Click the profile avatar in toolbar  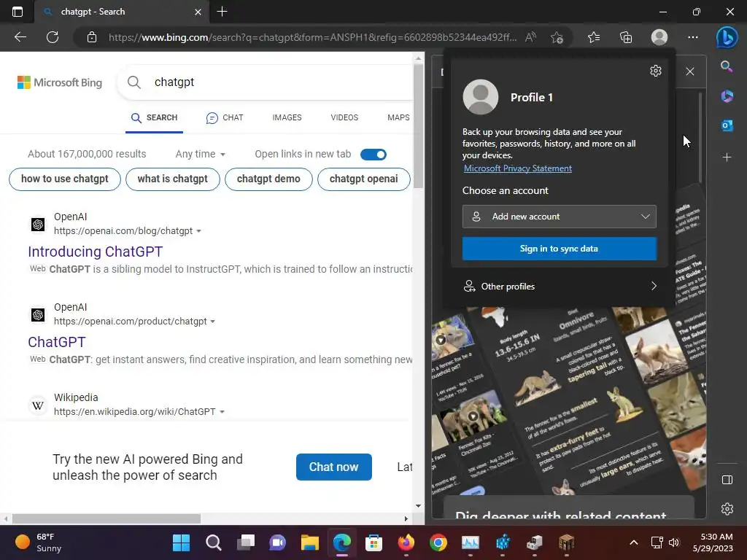click(x=659, y=37)
